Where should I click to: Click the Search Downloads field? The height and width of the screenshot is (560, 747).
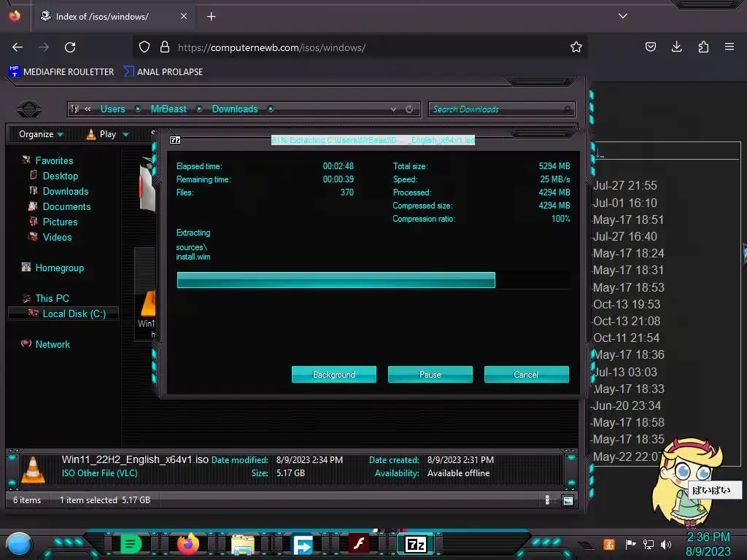(501, 109)
